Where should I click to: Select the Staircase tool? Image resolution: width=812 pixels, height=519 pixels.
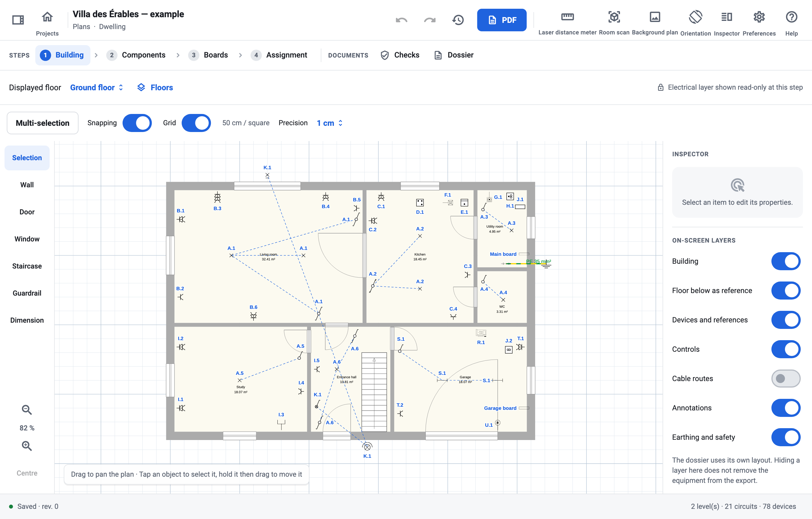point(27,266)
